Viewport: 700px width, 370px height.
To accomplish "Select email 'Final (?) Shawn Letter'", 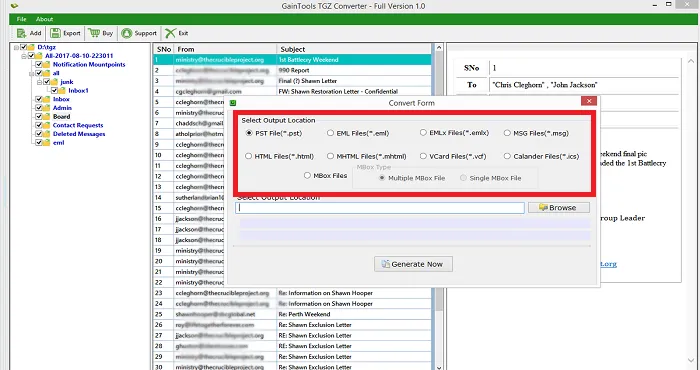I will (x=292, y=81).
